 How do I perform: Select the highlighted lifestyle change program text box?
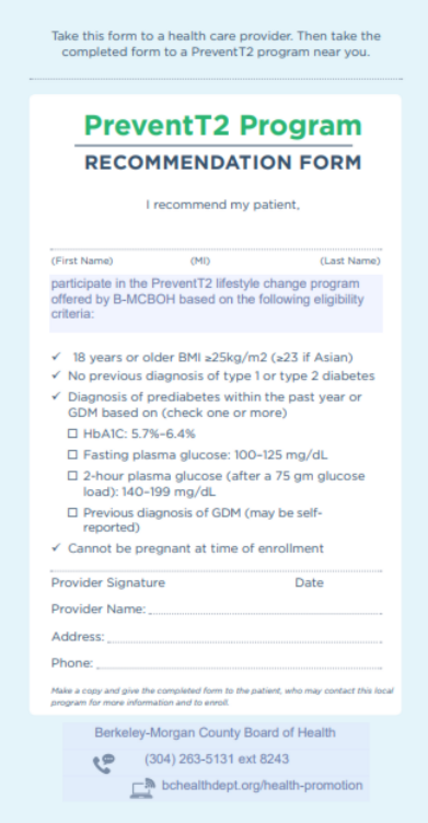pyautogui.click(x=216, y=303)
